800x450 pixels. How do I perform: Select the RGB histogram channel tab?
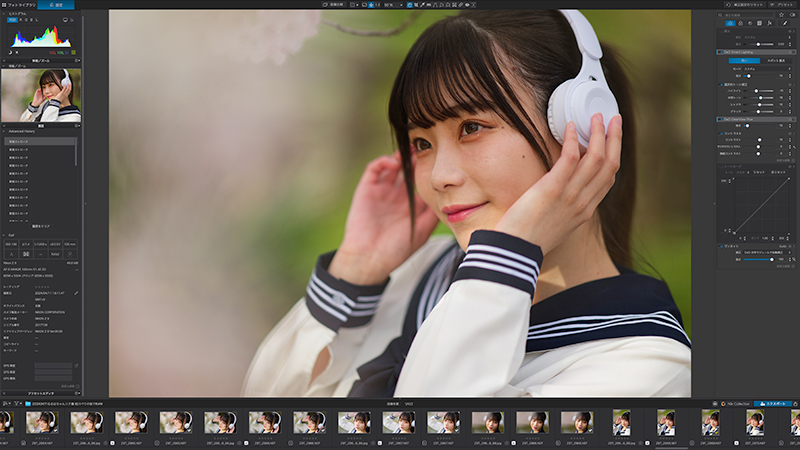[12, 20]
